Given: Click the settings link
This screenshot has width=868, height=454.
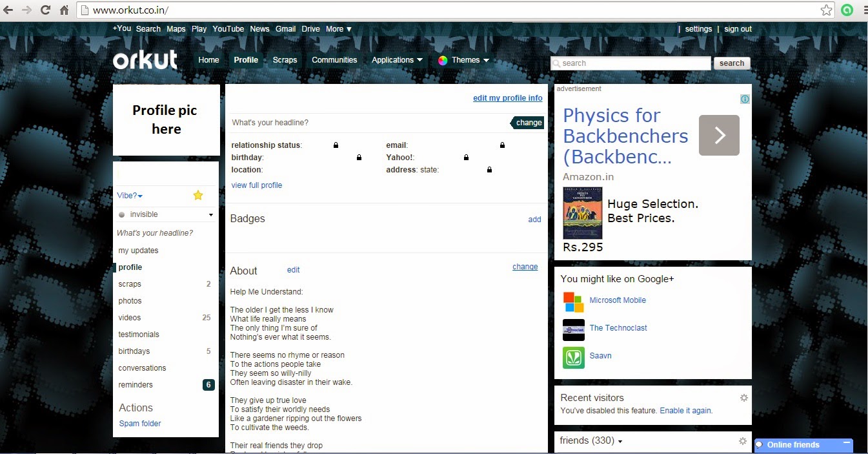Looking at the screenshot, I should pos(698,29).
